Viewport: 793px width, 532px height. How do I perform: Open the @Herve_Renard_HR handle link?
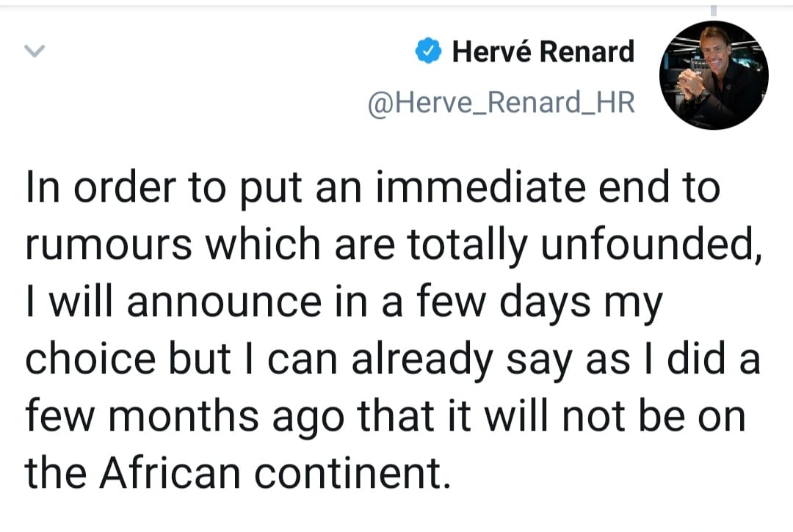tap(500, 103)
